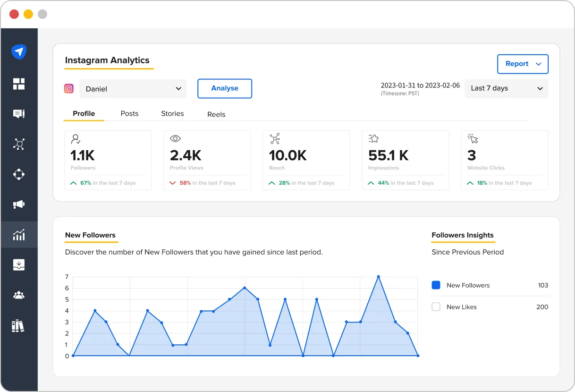Open the Last 7 days dropdown
Image resolution: width=575 pixels, height=392 pixels.
click(507, 88)
